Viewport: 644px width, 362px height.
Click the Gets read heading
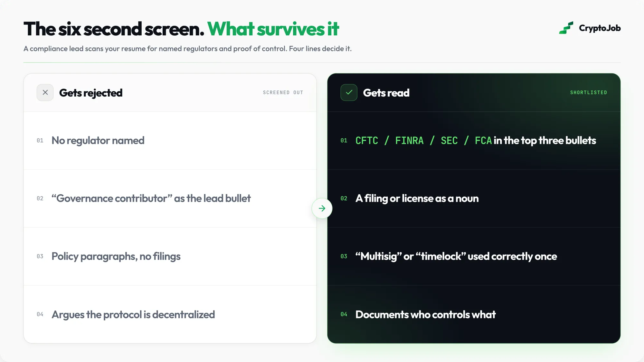coord(386,93)
